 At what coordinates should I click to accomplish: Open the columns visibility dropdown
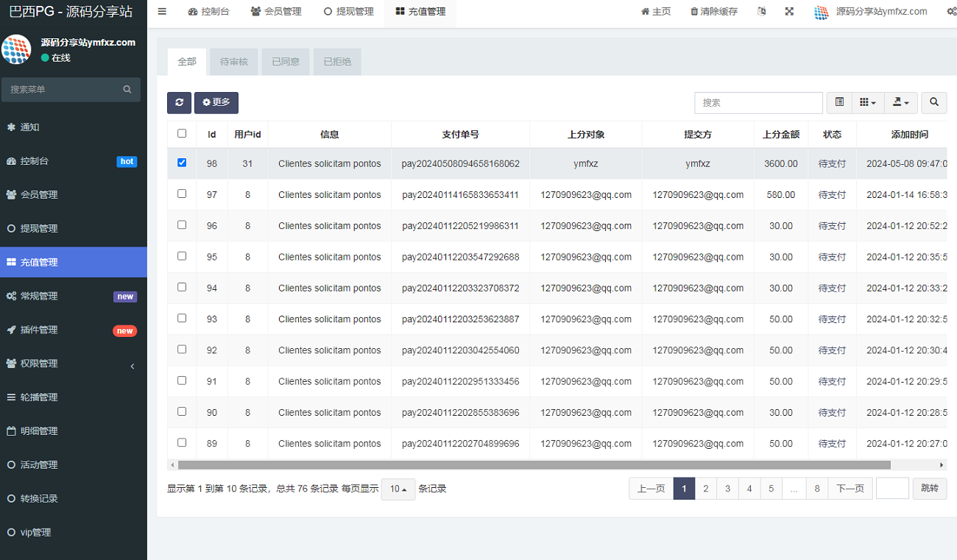(867, 103)
